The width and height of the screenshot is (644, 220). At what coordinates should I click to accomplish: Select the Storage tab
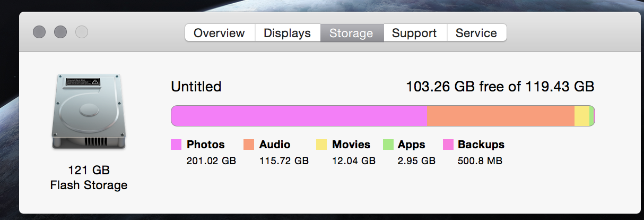352,33
